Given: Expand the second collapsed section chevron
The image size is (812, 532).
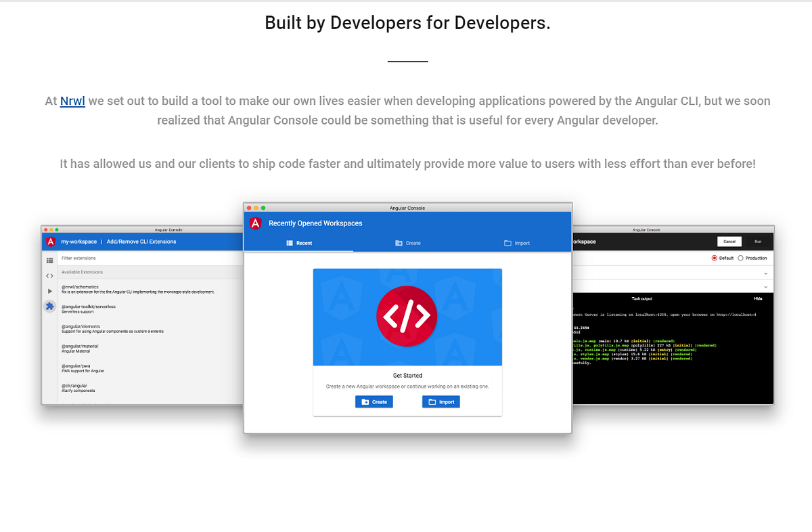Looking at the screenshot, I should [x=765, y=286].
